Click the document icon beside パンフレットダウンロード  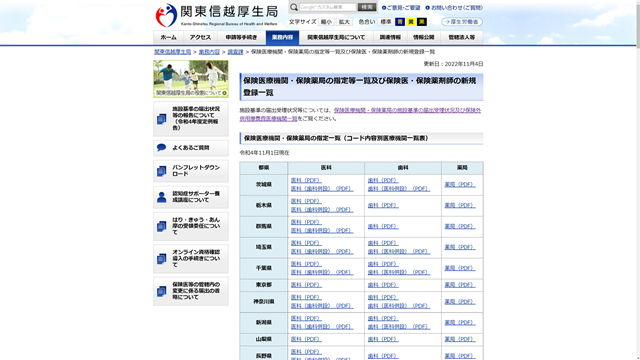coord(162,171)
